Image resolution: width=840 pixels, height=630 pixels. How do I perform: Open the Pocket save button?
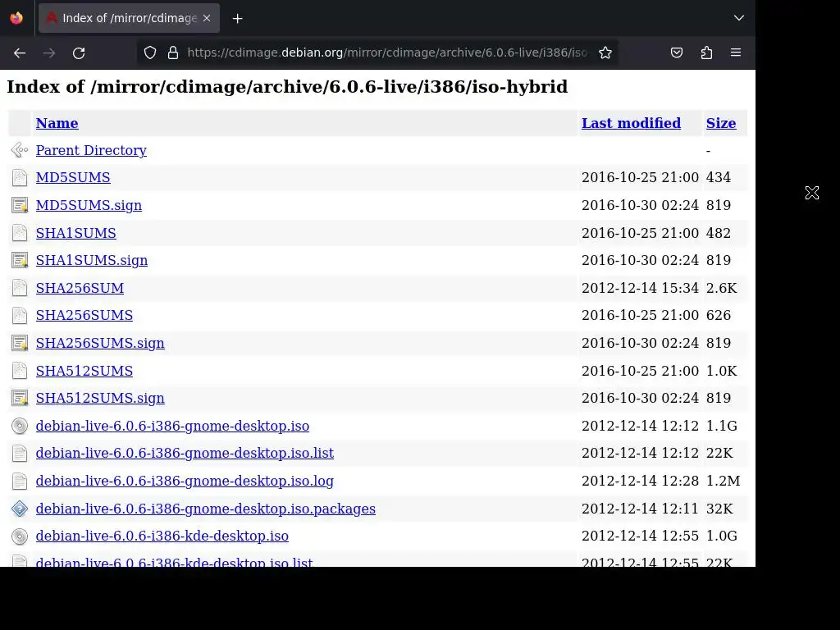(677, 52)
